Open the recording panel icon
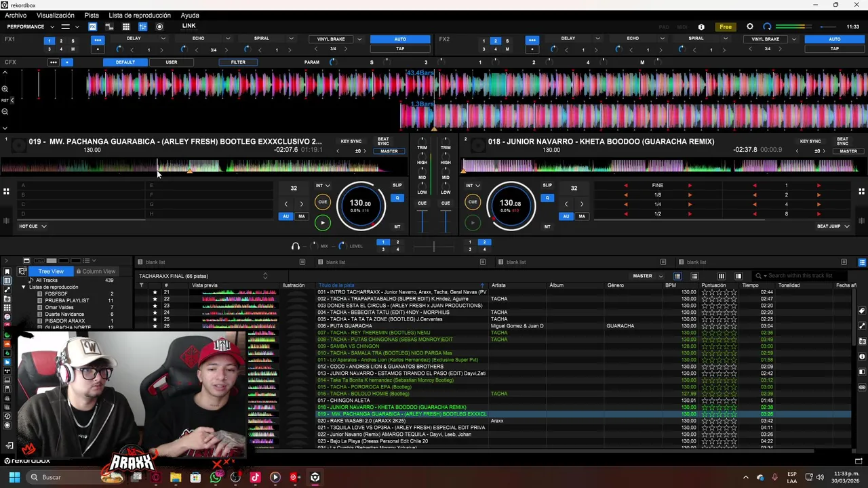868x488 pixels. coord(159,26)
